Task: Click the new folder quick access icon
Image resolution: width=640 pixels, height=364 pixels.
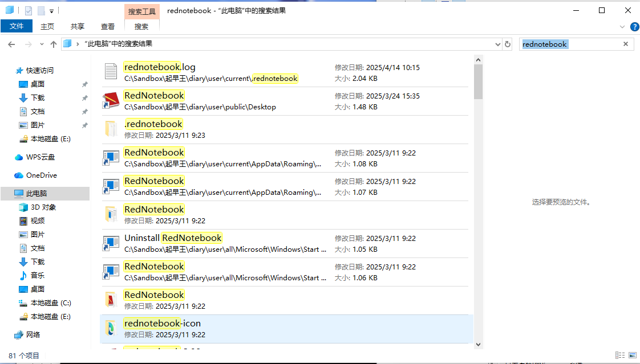Action: (41, 11)
